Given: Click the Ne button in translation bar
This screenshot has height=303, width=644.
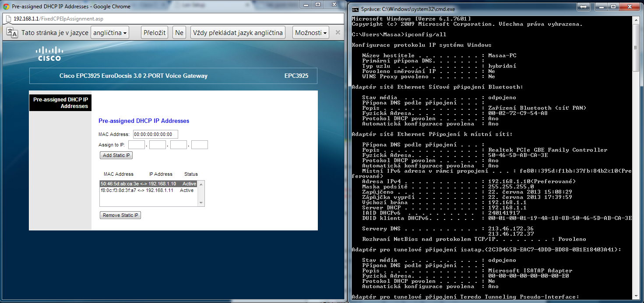Looking at the screenshot, I should (179, 33).
